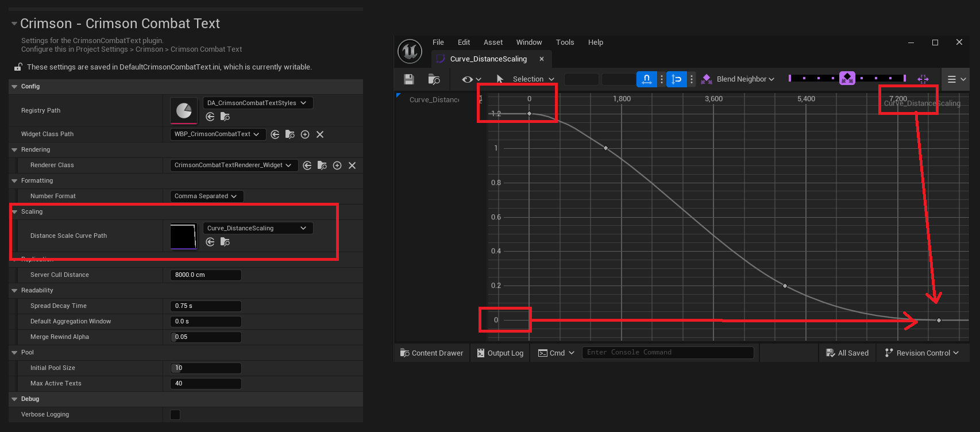Screen dimensions: 980x432
Task: Click the Unreal Engine logo
Action: [x=410, y=51]
